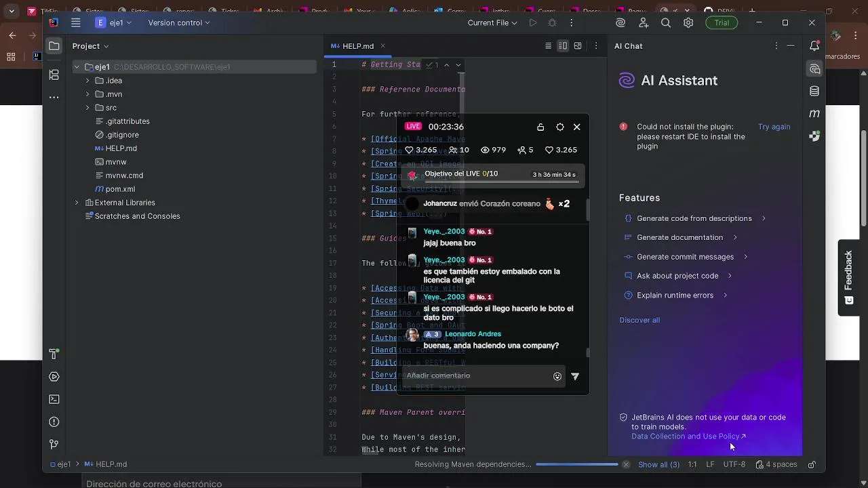Open the Project view selector dropdown
This screenshot has width=868, height=488.
tap(90, 46)
